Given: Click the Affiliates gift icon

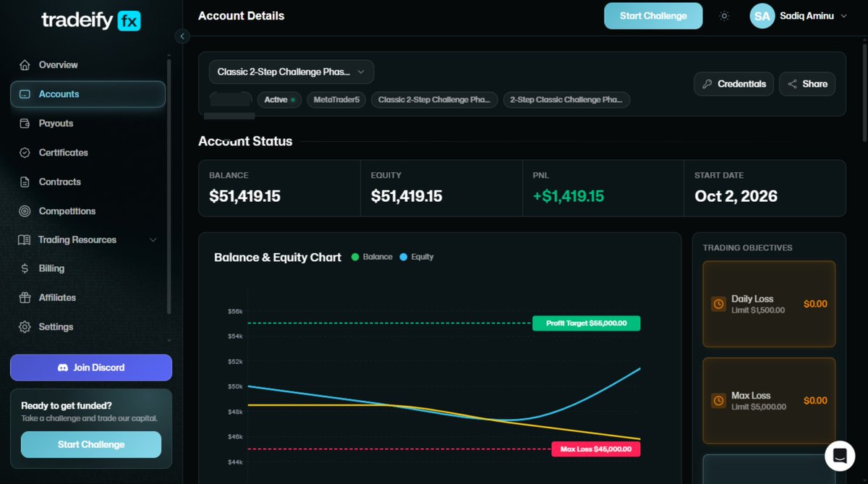Looking at the screenshot, I should pos(25,297).
